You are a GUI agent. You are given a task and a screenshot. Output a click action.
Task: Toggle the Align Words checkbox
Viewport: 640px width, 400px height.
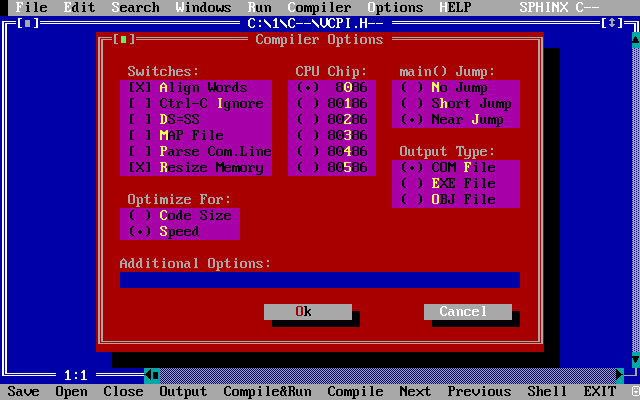click(x=196, y=88)
